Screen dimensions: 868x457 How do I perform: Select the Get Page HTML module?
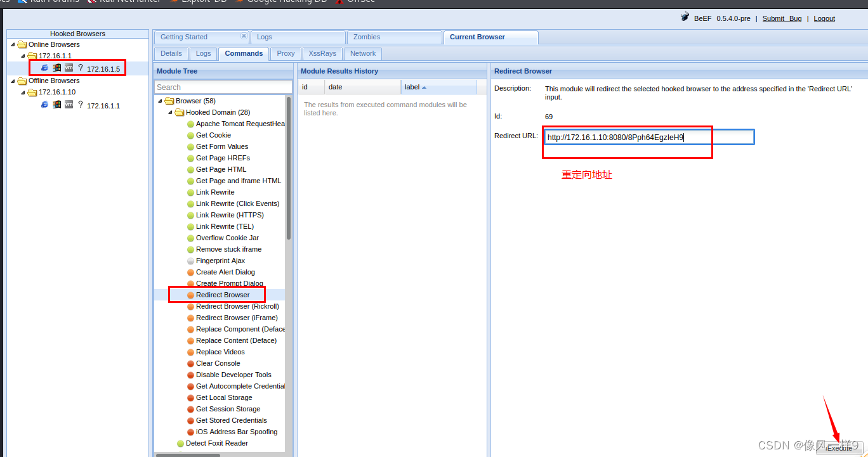click(x=221, y=169)
